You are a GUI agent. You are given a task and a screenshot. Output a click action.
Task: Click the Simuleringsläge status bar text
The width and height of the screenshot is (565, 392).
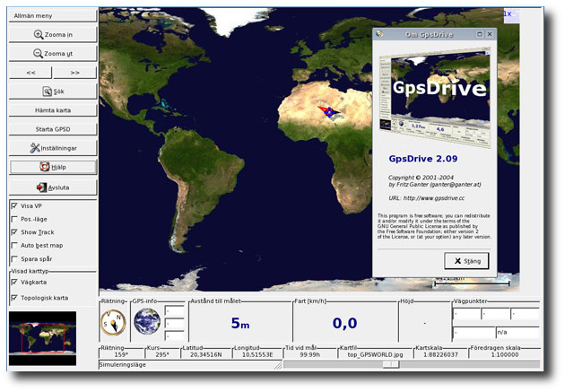(x=123, y=364)
